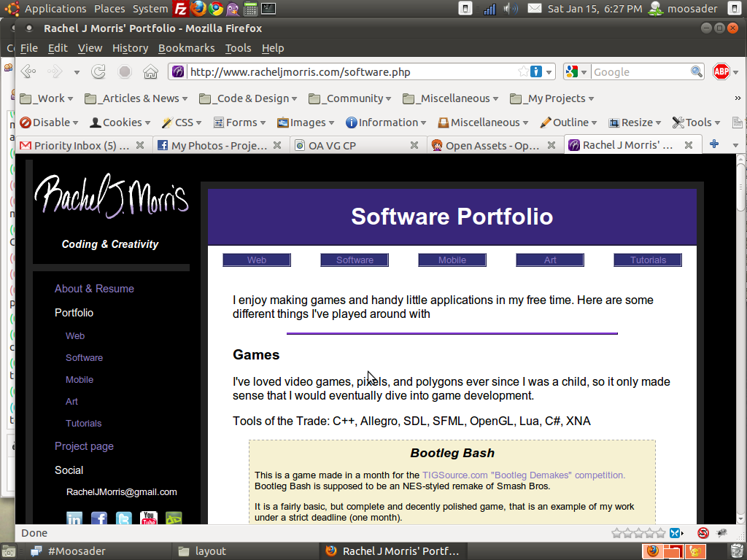Open the Bookmarks menu
Image resolution: width=747 pixels, height=560 pixels.
point(186,48)
